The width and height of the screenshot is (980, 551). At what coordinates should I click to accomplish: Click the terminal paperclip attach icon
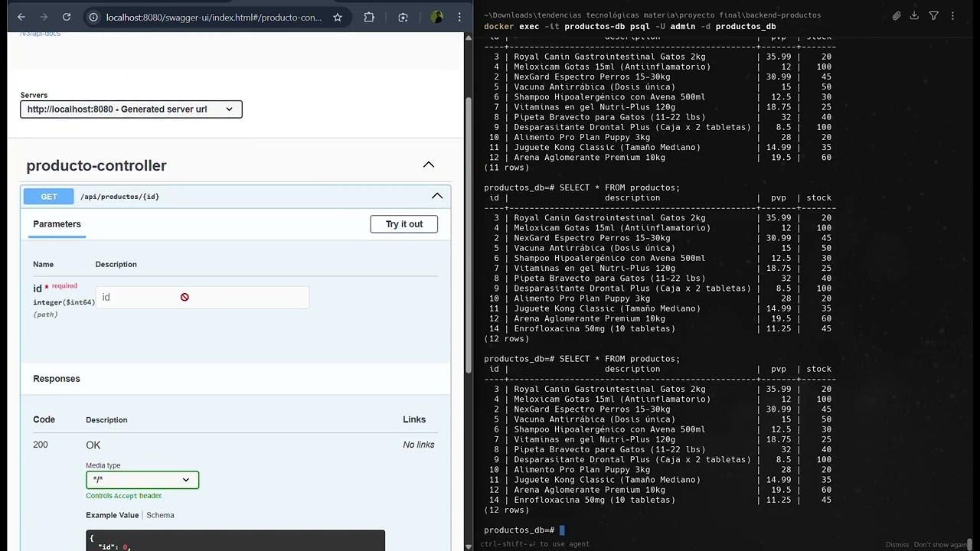(x=897, y=15)
